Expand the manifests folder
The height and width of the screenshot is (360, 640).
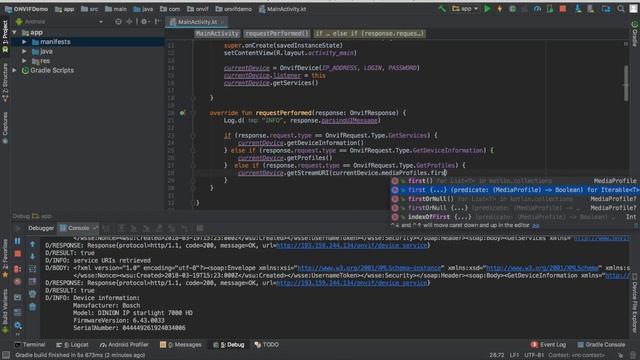[24, 42]
